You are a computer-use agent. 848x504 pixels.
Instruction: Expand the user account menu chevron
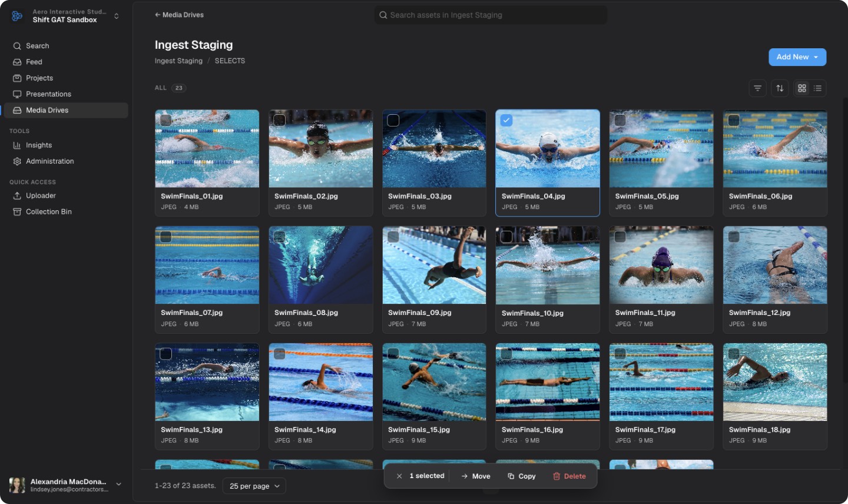coord(119,484)
